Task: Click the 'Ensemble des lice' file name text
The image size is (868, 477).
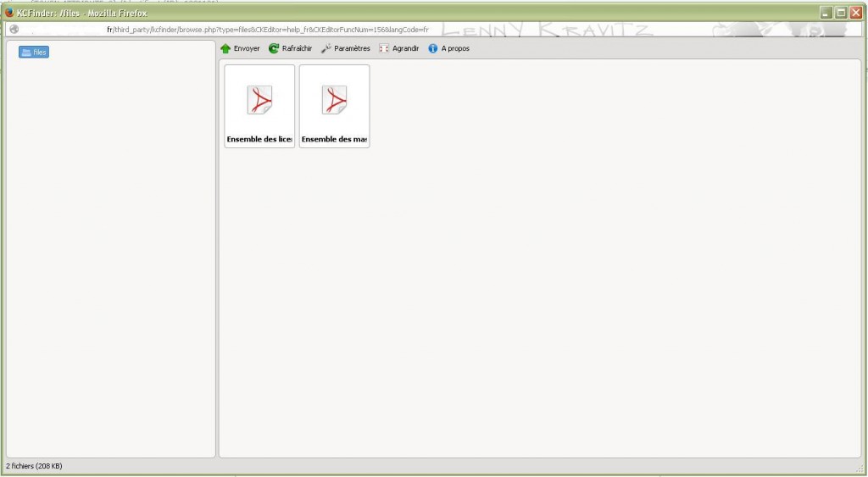Action: (x=259, y=139)
